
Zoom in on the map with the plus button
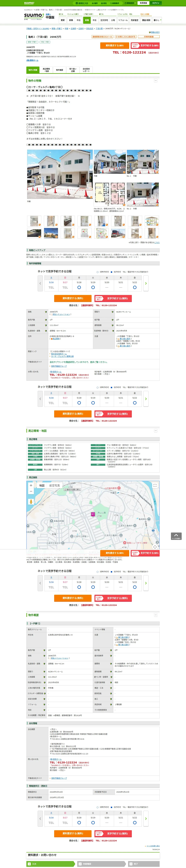coord(31,486)
